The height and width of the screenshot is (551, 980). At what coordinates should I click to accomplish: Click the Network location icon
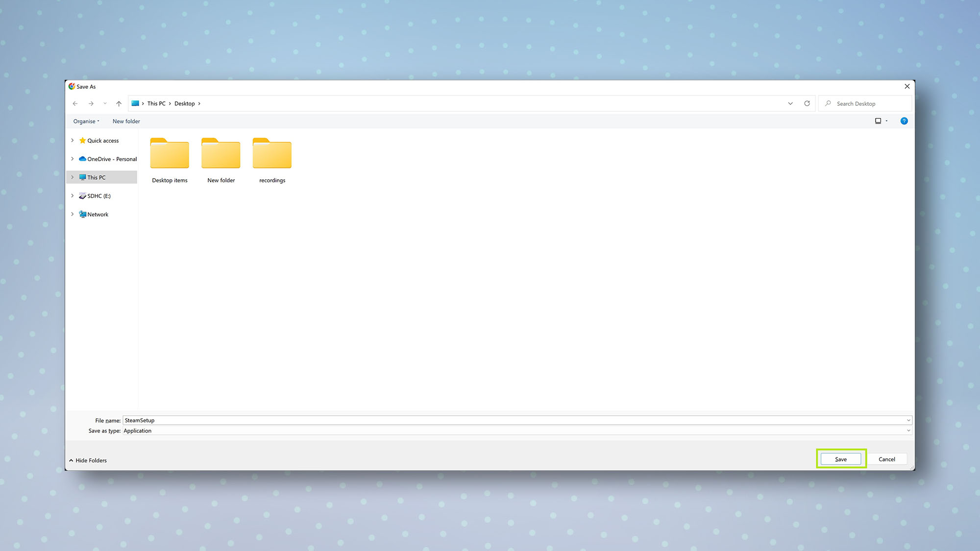[83, 214]
